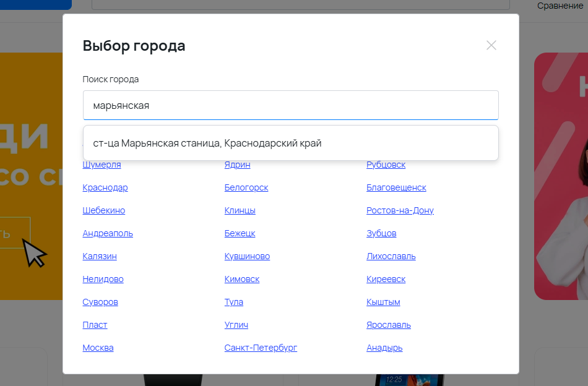Click the Ярославль city link
The image size is (588, 386).
click(389, 325)
